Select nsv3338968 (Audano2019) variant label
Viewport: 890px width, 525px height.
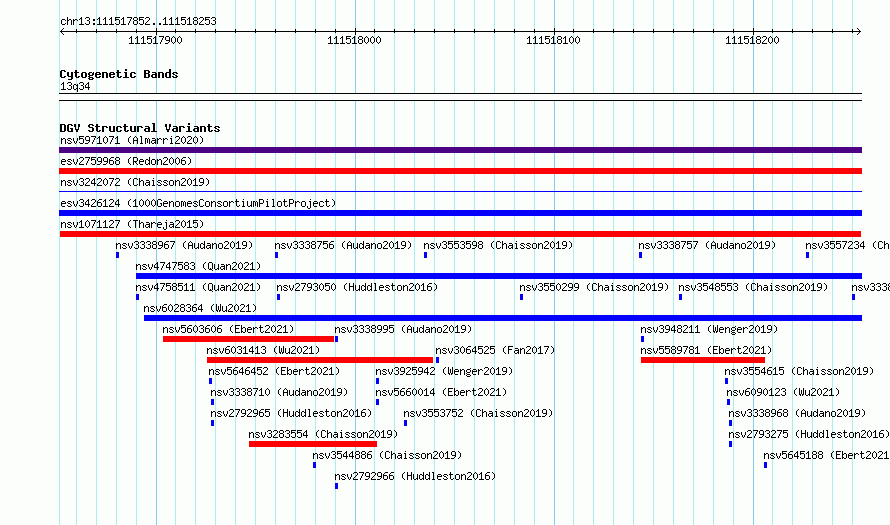(797, 413)
